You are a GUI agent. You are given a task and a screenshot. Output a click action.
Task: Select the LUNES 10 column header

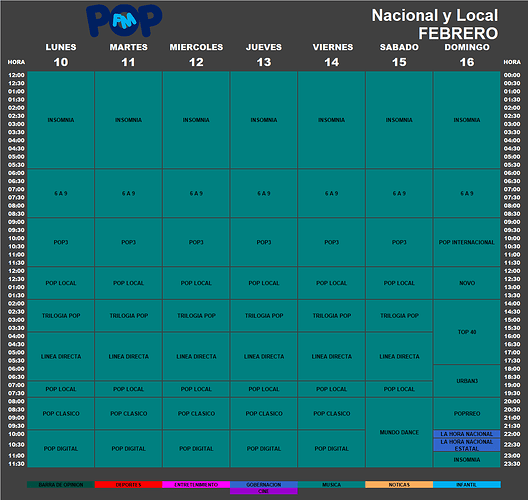click(x=61, y=55)
